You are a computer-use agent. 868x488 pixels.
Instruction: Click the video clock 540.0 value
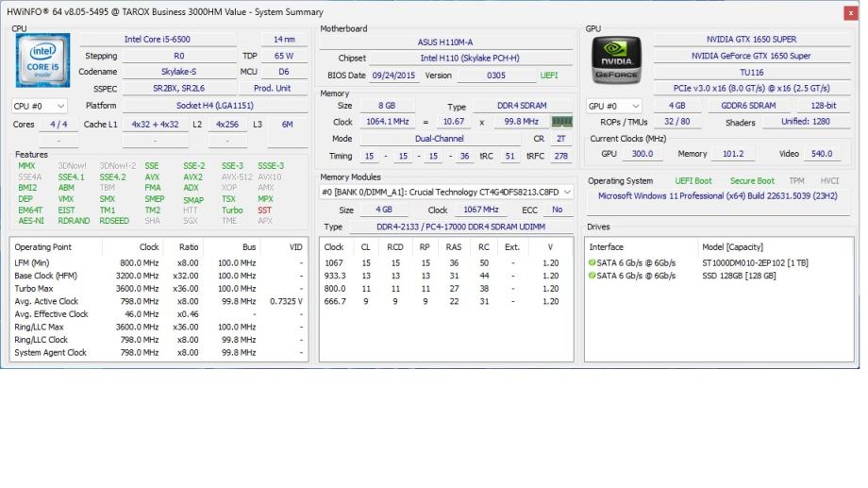(822, 154)
